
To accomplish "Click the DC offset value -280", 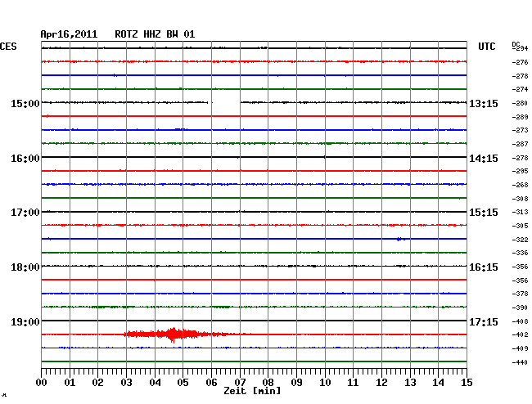I will click(x=520, y=103).
